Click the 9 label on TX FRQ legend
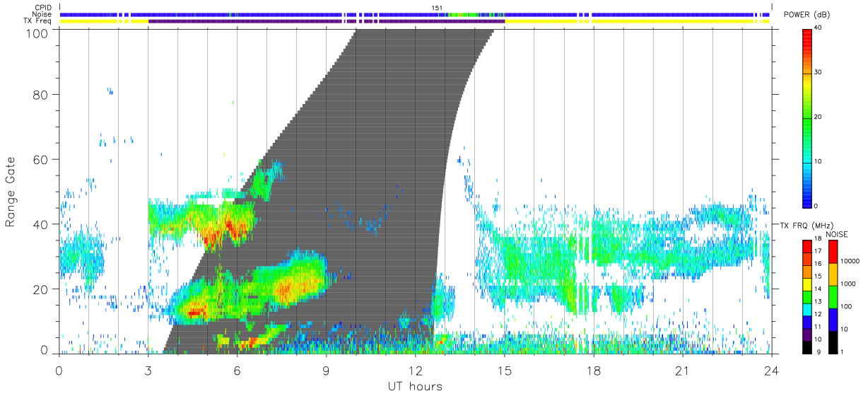Screen dimensions: 868x401 click(819, 351)
